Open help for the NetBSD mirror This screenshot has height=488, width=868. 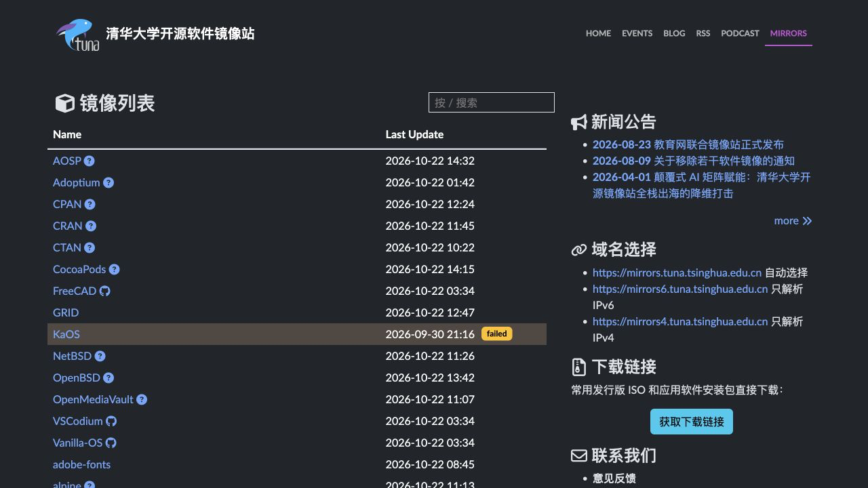[x=100, y=356]
